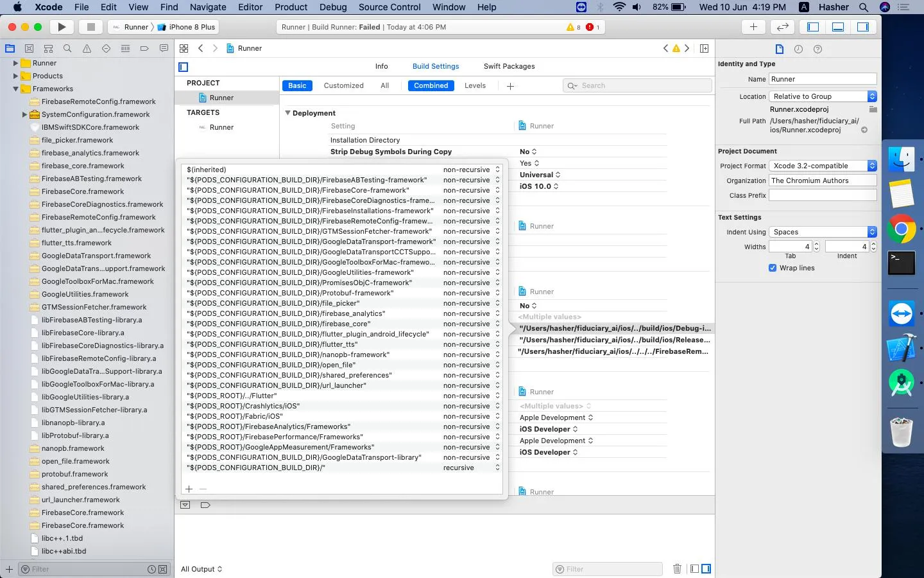
Task: Toggle breakpoints activation in debug bar
Action: [205, 505]
